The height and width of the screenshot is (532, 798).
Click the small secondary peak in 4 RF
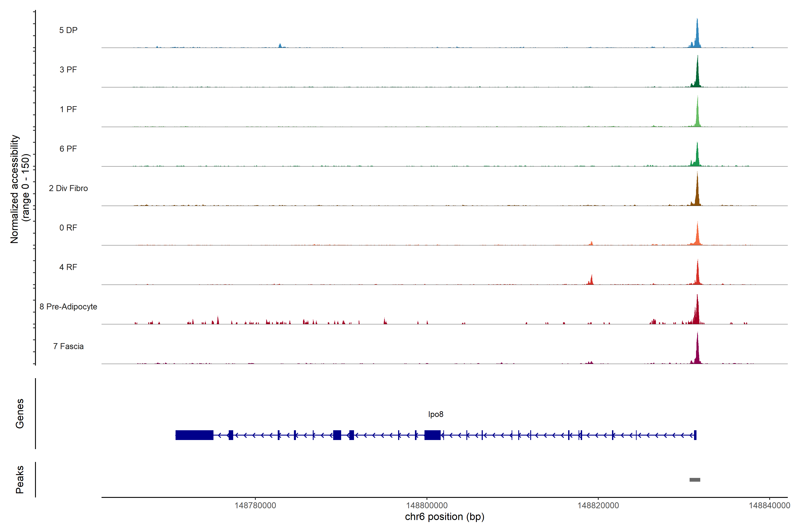(591, 281)
